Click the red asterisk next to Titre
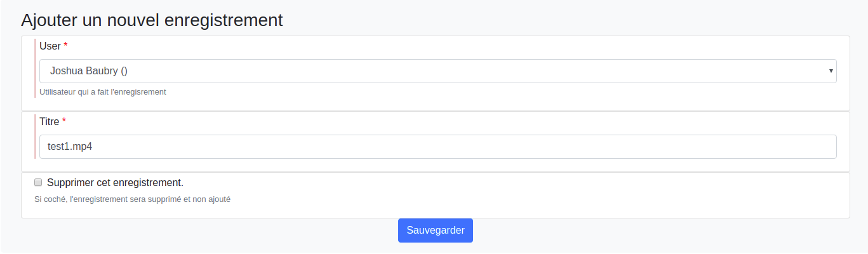 click(x=64, y=121)
